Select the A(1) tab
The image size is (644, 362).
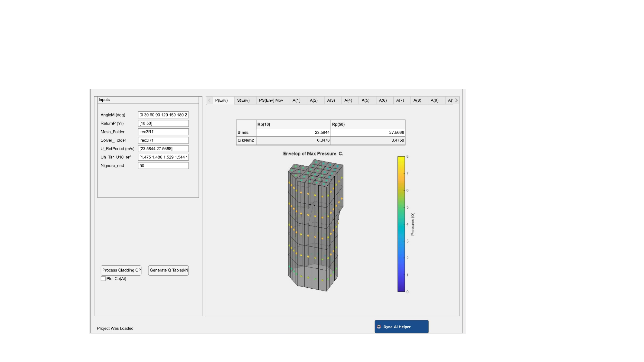pos(296,100)
